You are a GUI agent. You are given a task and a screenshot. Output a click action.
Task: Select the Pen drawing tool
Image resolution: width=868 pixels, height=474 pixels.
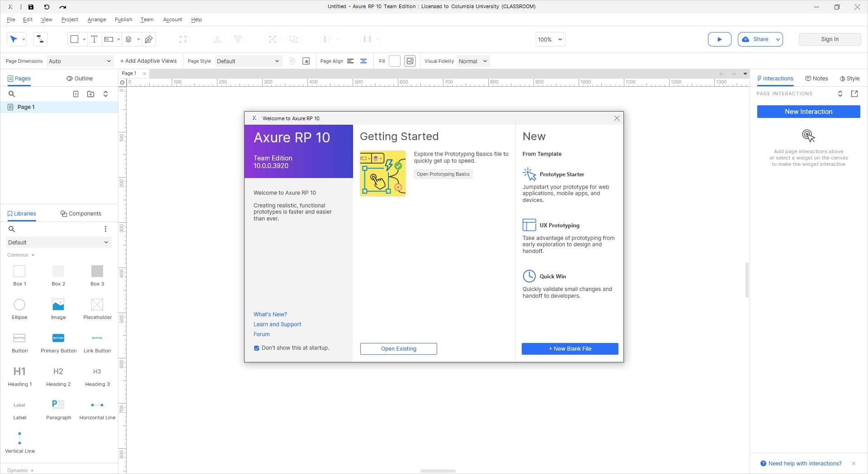(149, 39)
